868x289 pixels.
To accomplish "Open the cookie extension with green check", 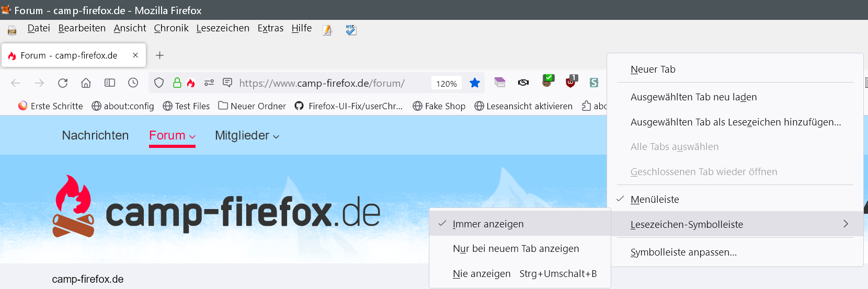I will 547,81.
